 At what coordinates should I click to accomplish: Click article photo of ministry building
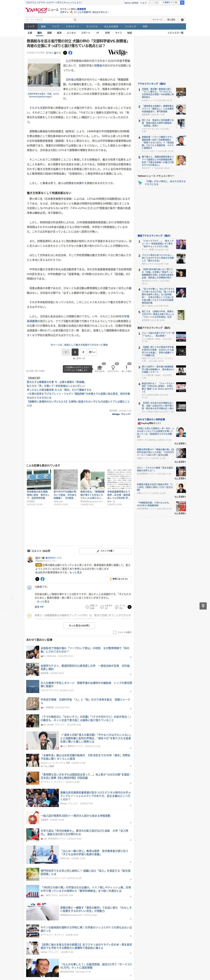pyautogui.click(x=44, y=75)
